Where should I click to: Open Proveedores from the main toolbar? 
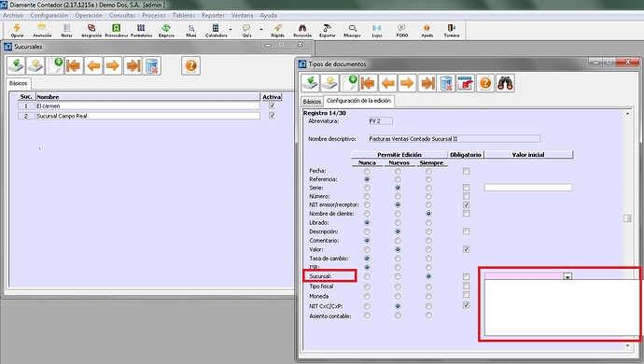point(117,30)
